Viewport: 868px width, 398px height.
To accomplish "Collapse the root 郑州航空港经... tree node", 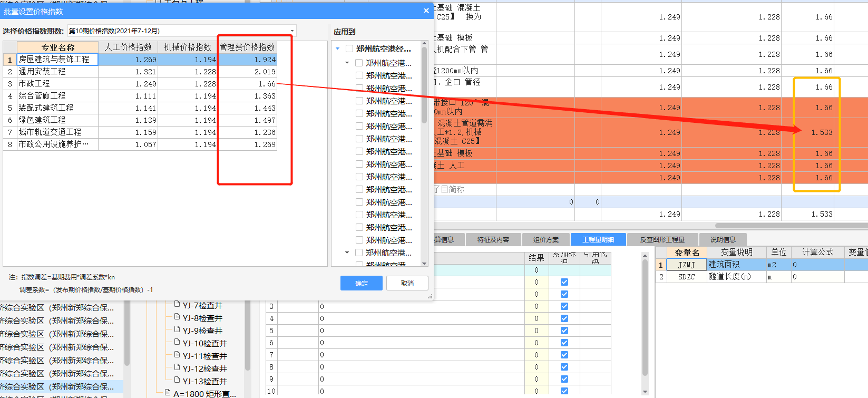I will click(x=338, y=48).
